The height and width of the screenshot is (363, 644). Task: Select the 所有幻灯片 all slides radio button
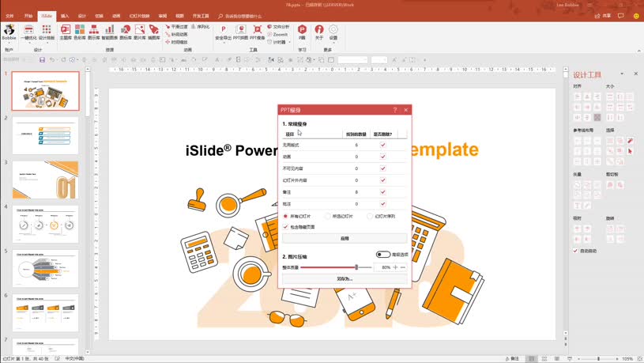[x=285, y=216]
